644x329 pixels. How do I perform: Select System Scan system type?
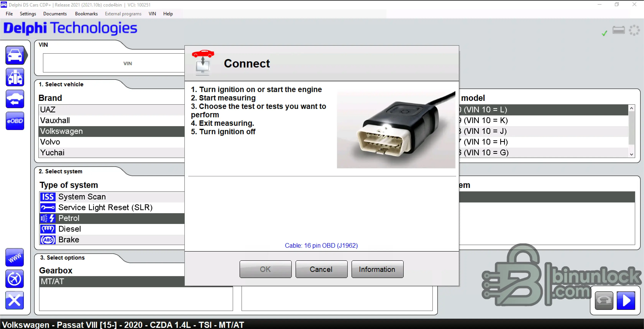click(112, 197)
